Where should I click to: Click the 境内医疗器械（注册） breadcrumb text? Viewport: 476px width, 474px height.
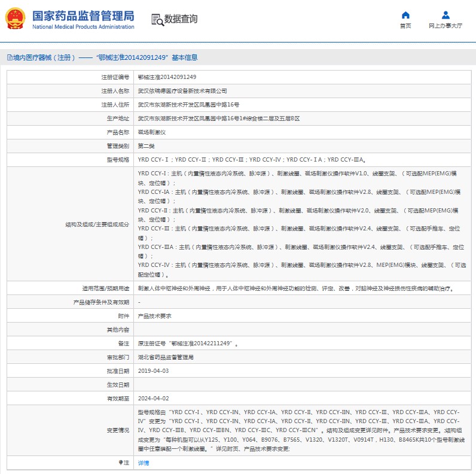click(x=44, y=57)
